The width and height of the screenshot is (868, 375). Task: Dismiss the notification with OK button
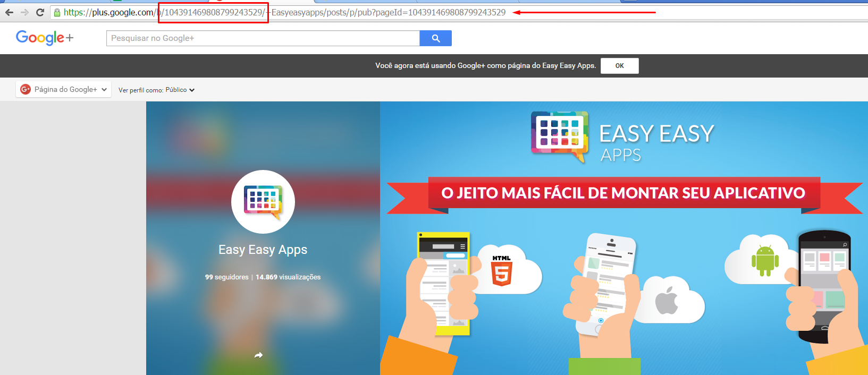620,66
